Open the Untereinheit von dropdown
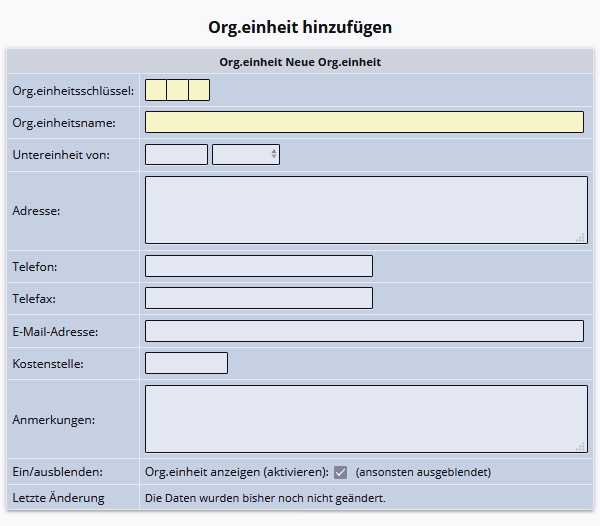Screen dimensions: 600x526 [246, 155]
